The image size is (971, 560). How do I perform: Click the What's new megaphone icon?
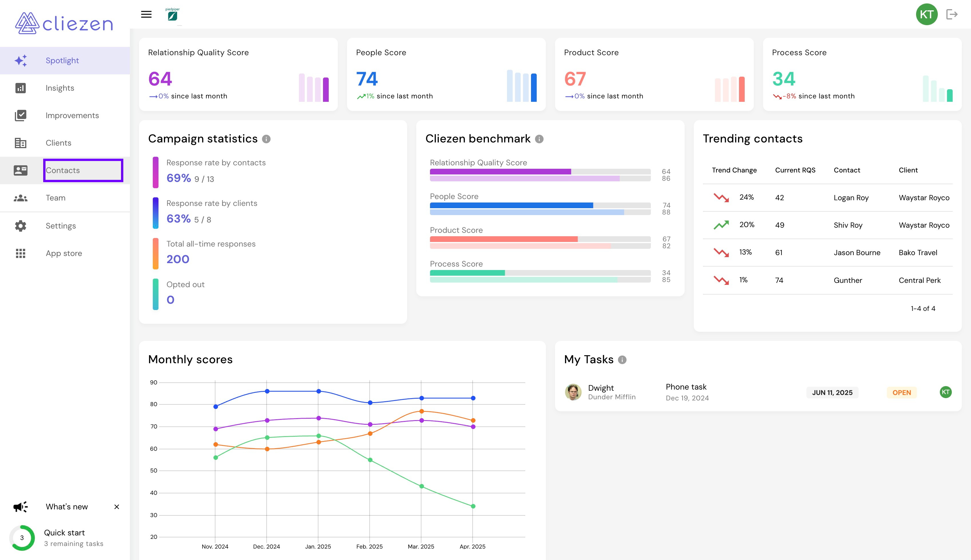21,507
